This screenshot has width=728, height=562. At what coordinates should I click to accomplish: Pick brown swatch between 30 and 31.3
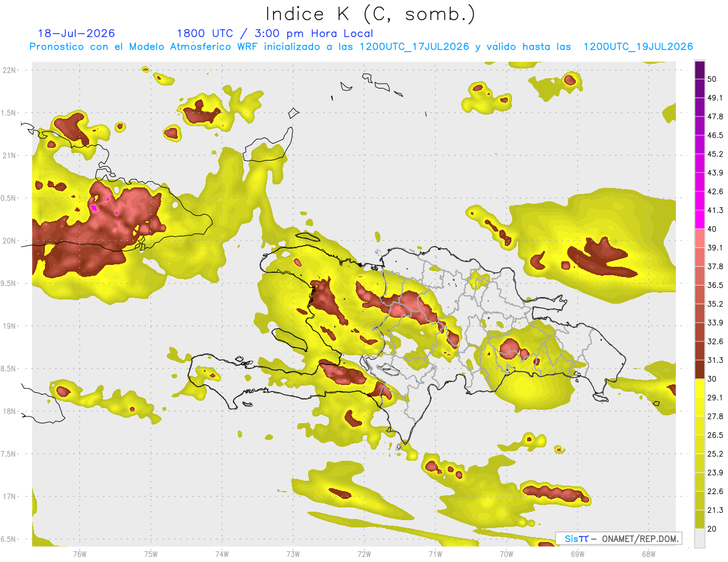[699, 369]
